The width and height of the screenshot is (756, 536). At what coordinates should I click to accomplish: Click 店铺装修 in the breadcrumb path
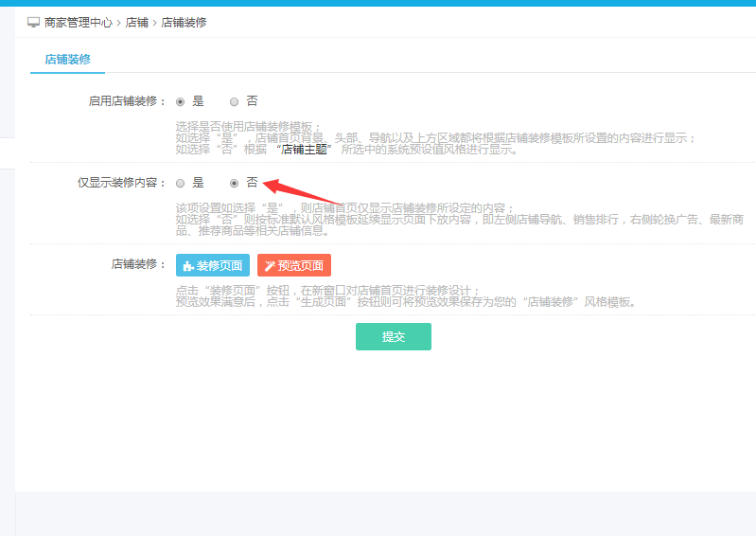pos(184,22)
